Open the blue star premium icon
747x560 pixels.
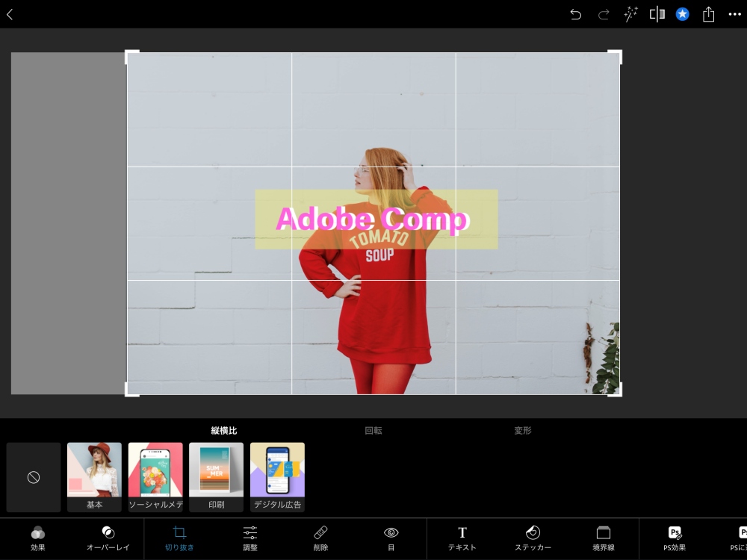tap(682, 14)
